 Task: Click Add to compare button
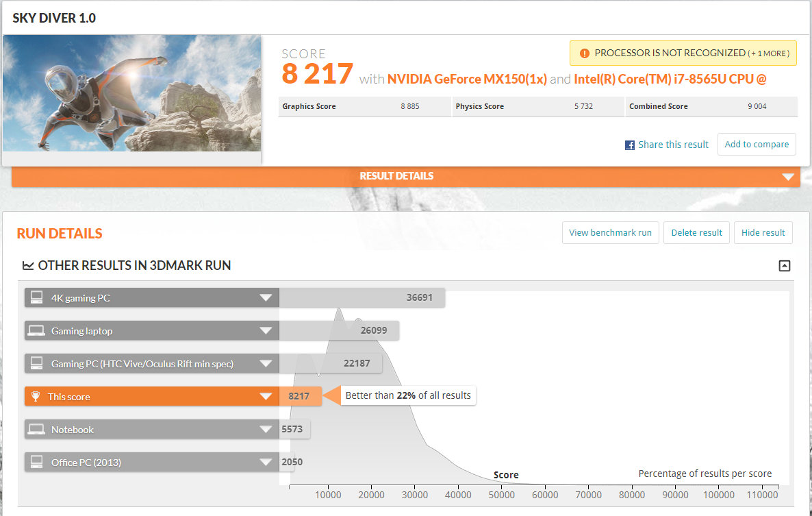757,145
